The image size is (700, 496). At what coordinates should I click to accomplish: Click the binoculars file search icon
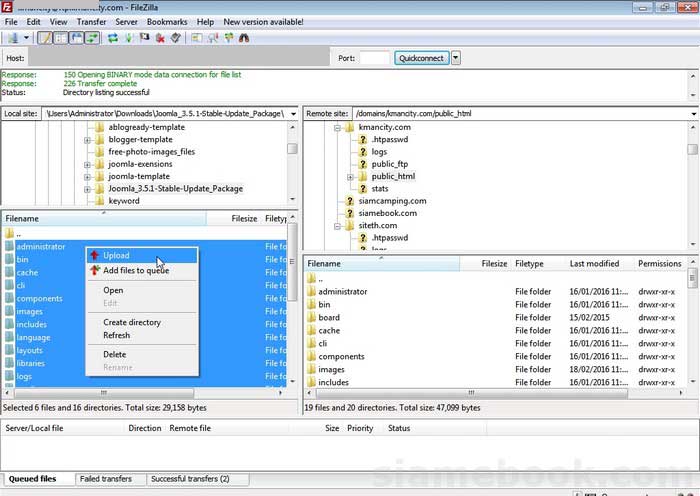click(x=244, y=38)
